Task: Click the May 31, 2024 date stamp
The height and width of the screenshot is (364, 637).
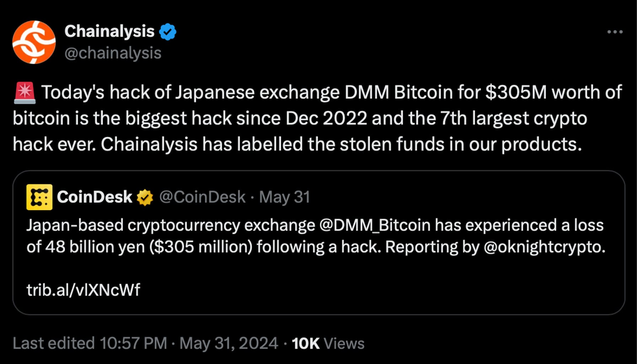Action: [229, 343]
